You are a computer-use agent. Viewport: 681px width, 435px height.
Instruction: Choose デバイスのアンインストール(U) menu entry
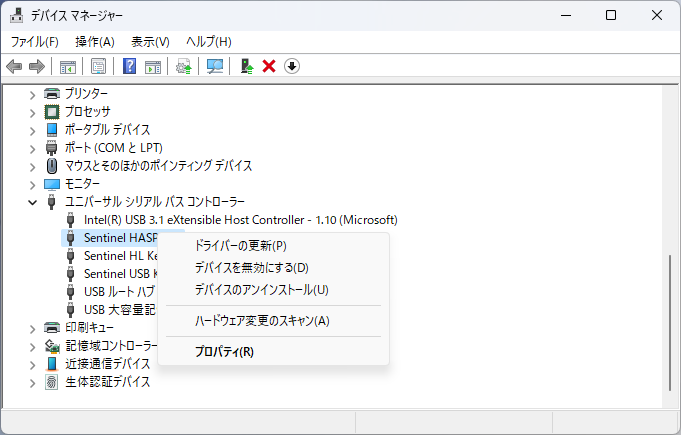(x=261, y=290)
